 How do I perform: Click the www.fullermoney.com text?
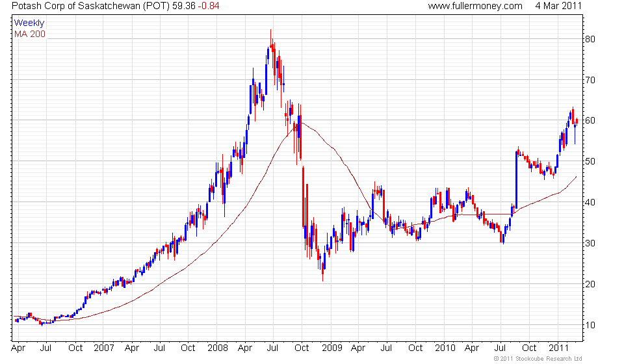click(475, 6)
